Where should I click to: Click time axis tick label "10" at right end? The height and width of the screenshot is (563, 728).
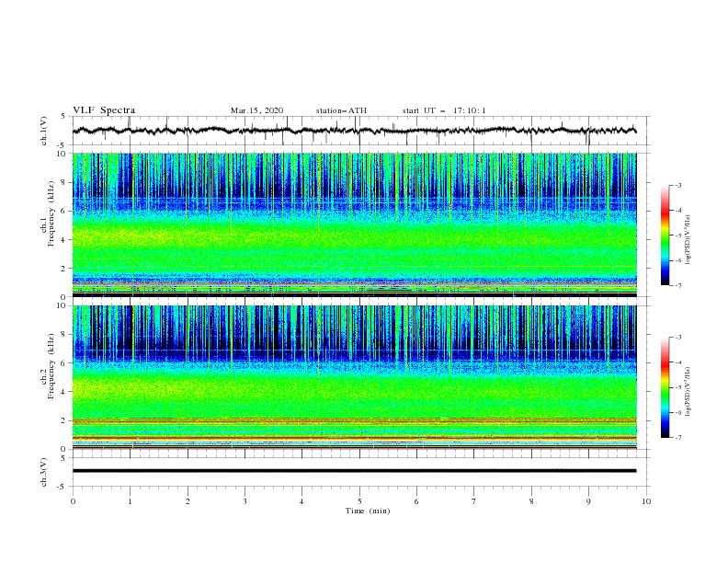646,501
